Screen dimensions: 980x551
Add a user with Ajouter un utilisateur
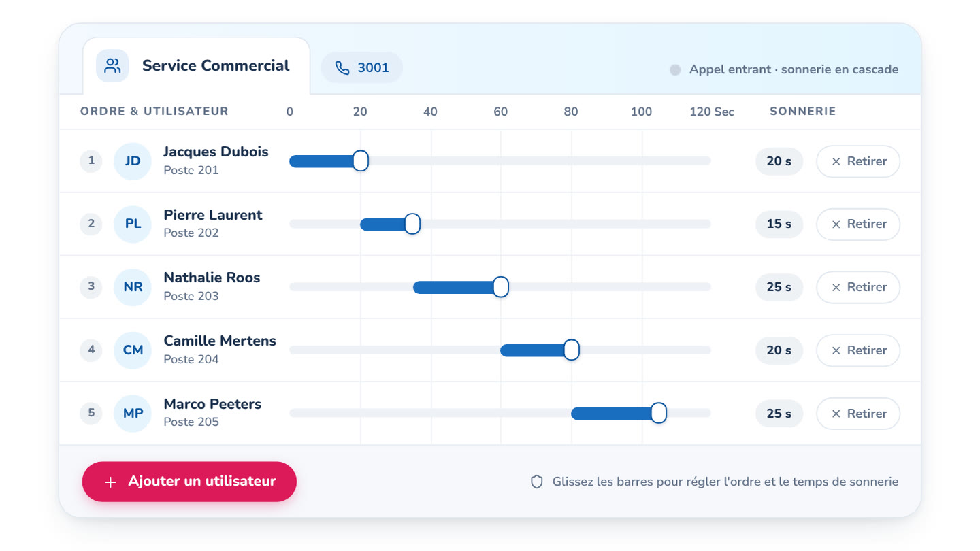(x=189, y=482)
